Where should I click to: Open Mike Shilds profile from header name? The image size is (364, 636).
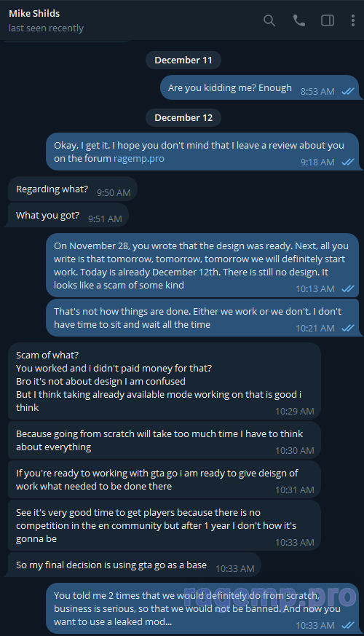point(34,13)
